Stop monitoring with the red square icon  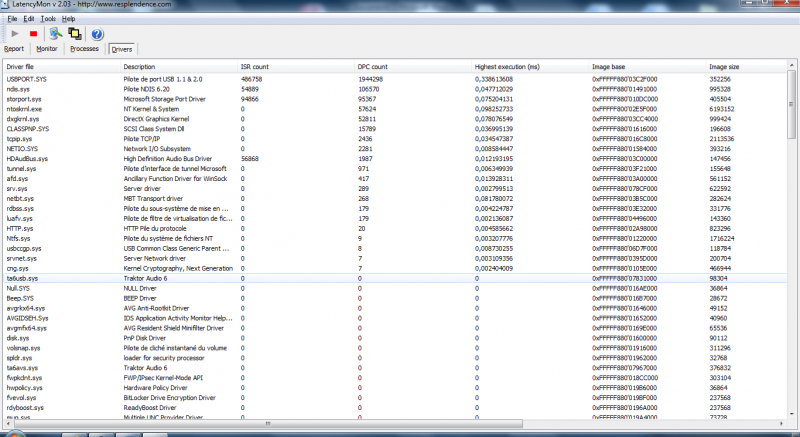33,34
